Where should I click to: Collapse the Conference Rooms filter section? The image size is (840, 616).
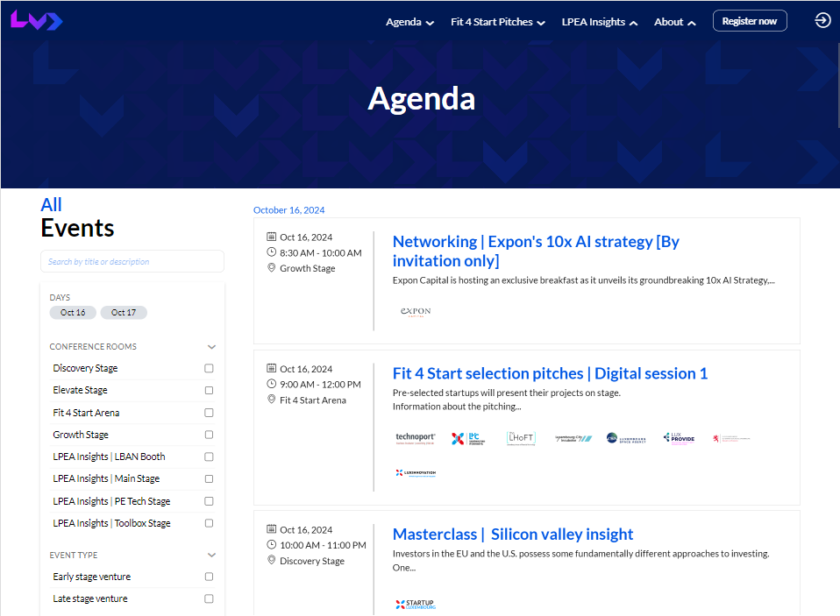[x=211, y=347]
